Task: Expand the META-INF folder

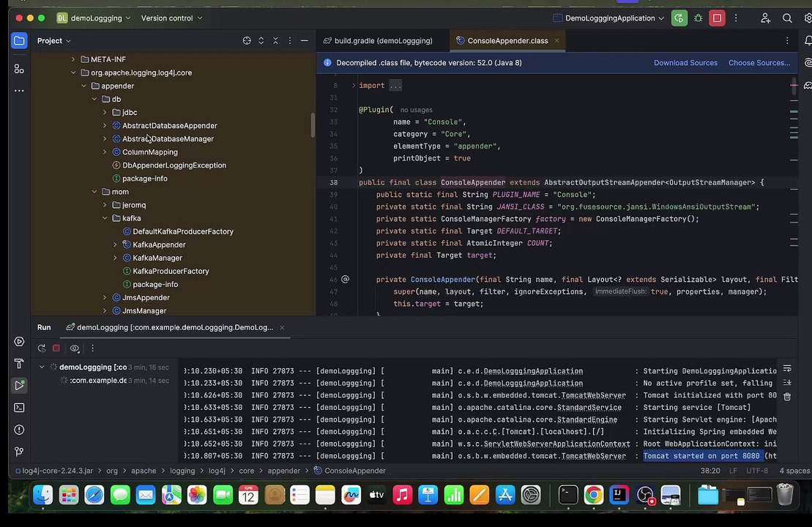Action: 73,59
